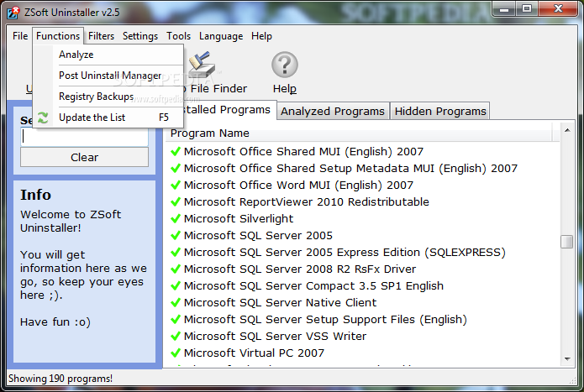Screen dimensions: 584x392
Task: Click the Help question mark icon
Action: coord(285,65)
